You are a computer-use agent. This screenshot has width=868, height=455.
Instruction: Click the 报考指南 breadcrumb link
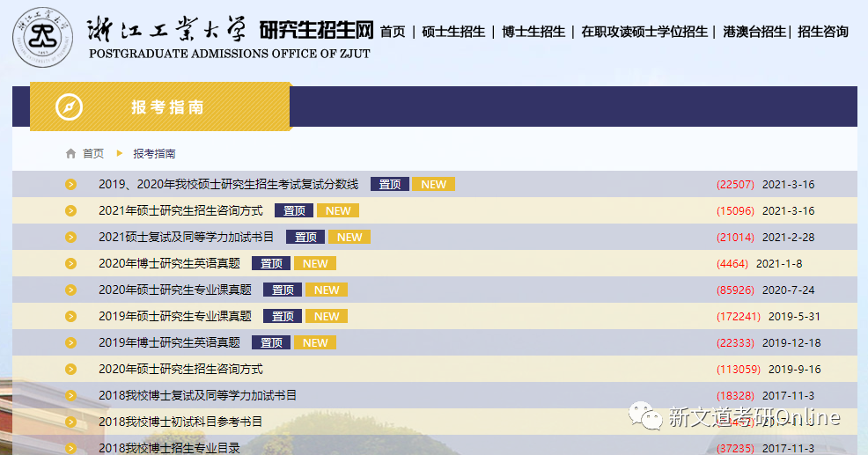click(x=154, y=153)
